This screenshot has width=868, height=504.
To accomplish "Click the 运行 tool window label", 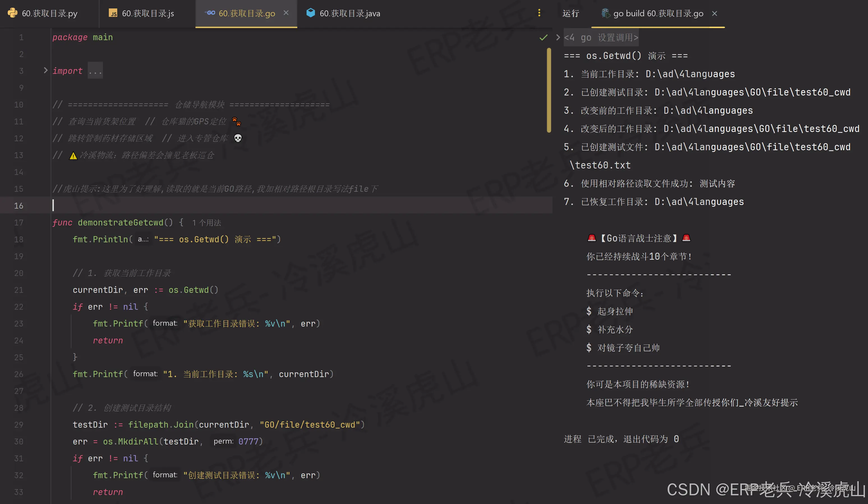I will coord(571,13).
